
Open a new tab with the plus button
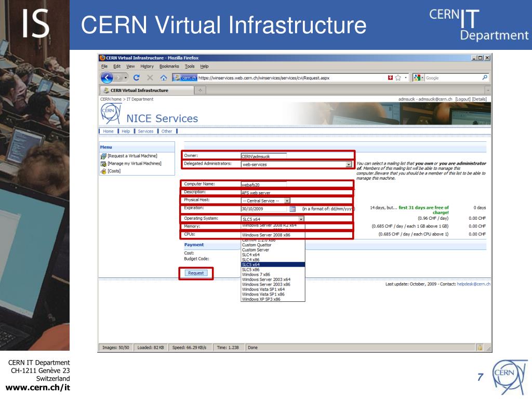pyautogui.click(x=200, y=90)
